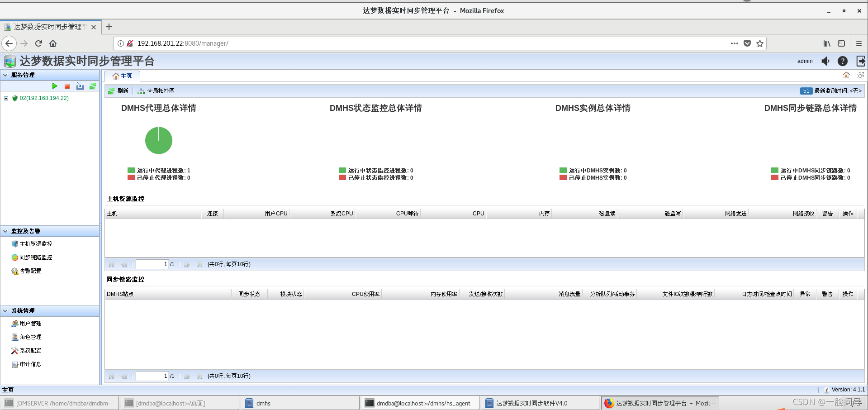
Task: Go to last page of sync link table
Action: (199, 376)
